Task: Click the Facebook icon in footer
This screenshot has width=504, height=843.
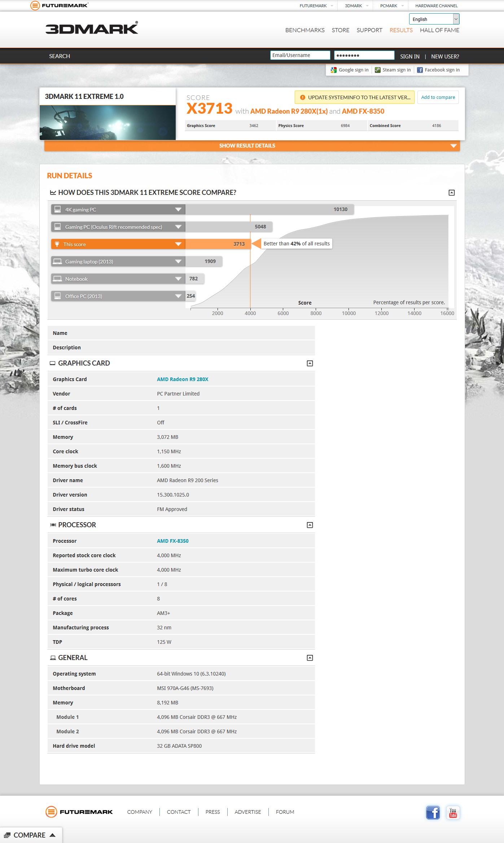Action: point(433,812)
